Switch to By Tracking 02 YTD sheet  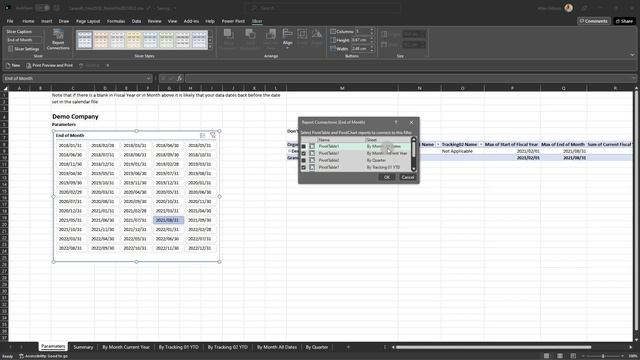tap(227, 347)
